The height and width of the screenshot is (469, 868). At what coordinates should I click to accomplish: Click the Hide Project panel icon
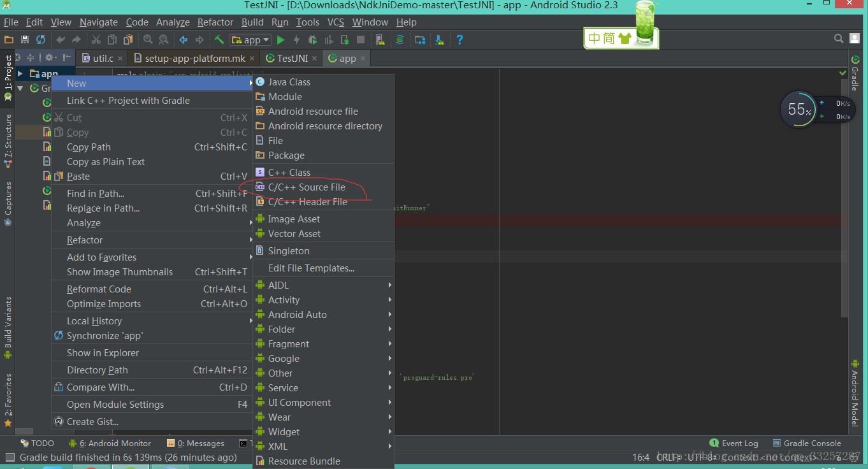[x=67, y=57]
